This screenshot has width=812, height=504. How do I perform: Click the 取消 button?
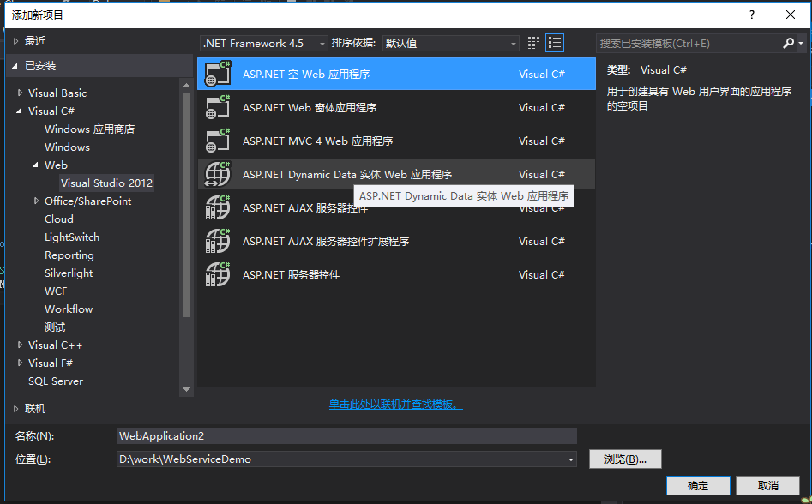click(x=768, y=485)
